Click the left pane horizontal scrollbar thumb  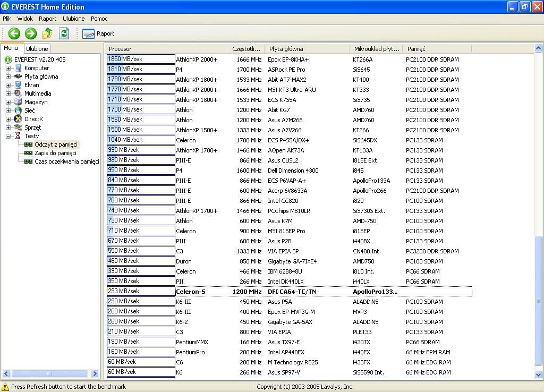pos(49,373)
